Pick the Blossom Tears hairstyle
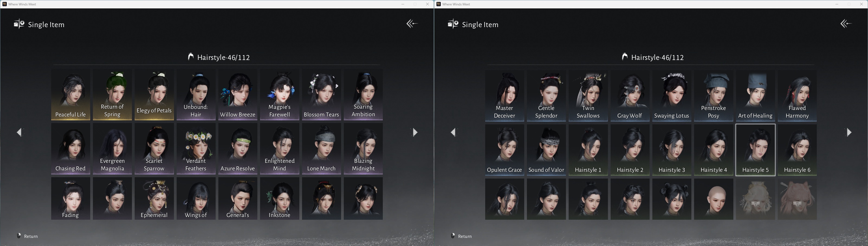 pyautogui.click(x=321, y=95)
